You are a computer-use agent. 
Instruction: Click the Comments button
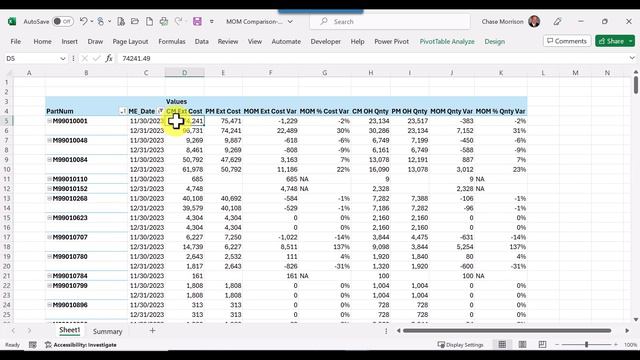coord(567,41)
